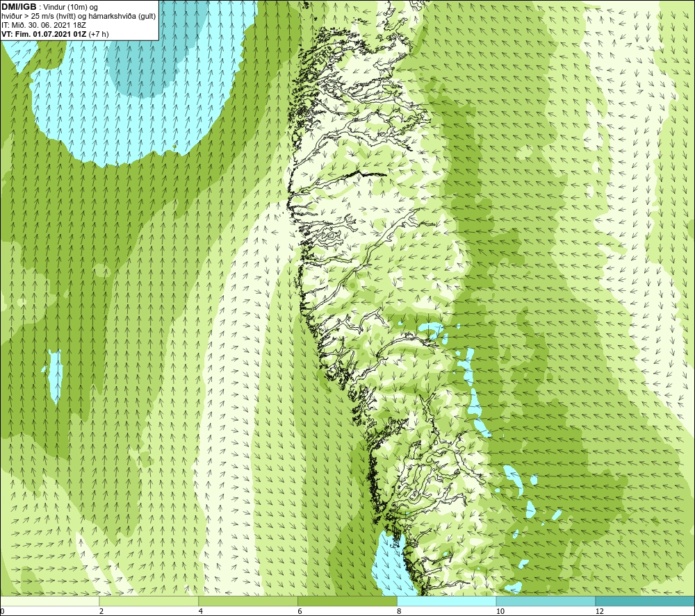Click the 6–8 m/s dark green scale segment

click(x=347, y=601)
